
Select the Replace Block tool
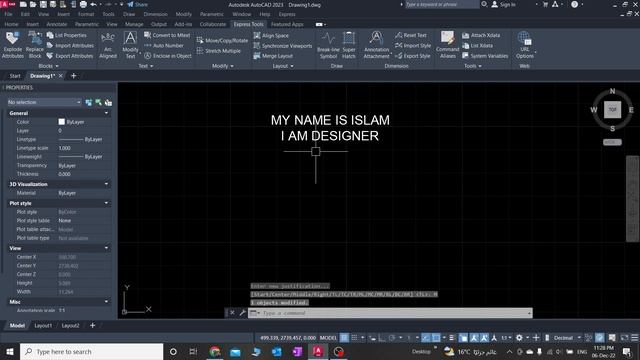35,45
